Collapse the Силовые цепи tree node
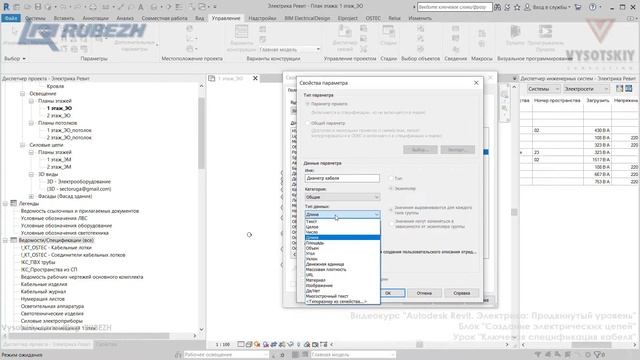The width and height of the screenshot is (640, 360). coord(23,145)
